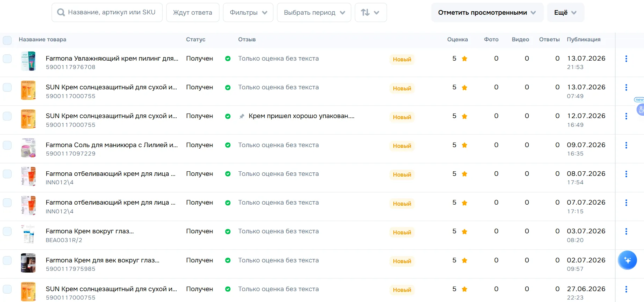Click the Новый badge on the 03.07.2026 review
This screenshot has width=644, height=302.
(402, 232)
